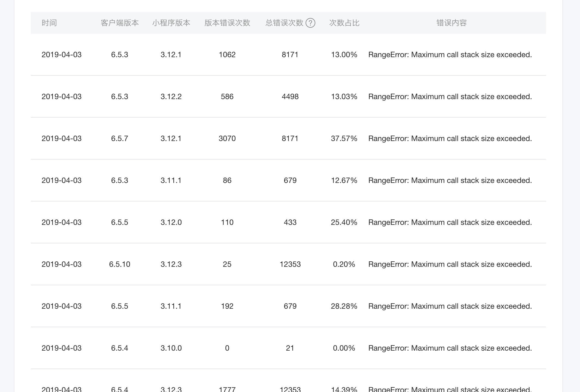Image resolution: width=580 pixels, height=392 pixels.
Task: Open RangeError entry with 12.67% ratio
Action: (450, 180)
